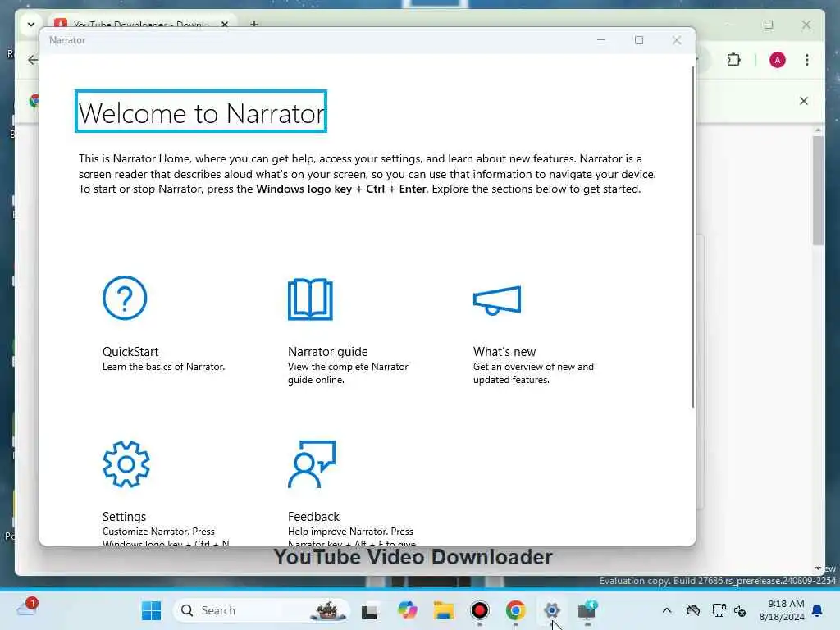Open weather widget on taskbar
The height and width of the screenshot is (630, 840).
coord(27,609)
